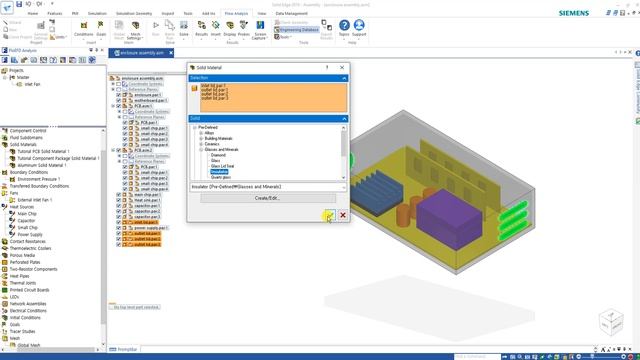This screenshot has height=360, width=640.
Task: Toggle checkbox for PCB.asm:2
Action: pyautogui.click(x=119, y=150)
